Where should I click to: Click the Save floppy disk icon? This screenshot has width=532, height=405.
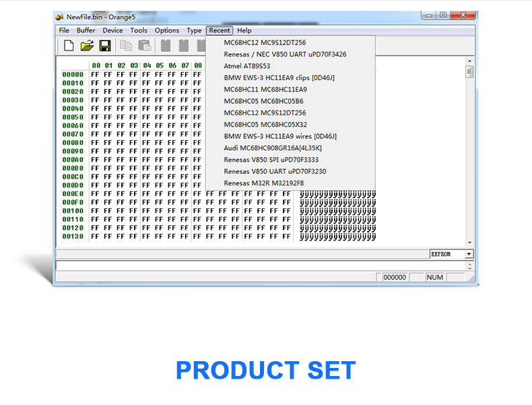click(105, 46)
